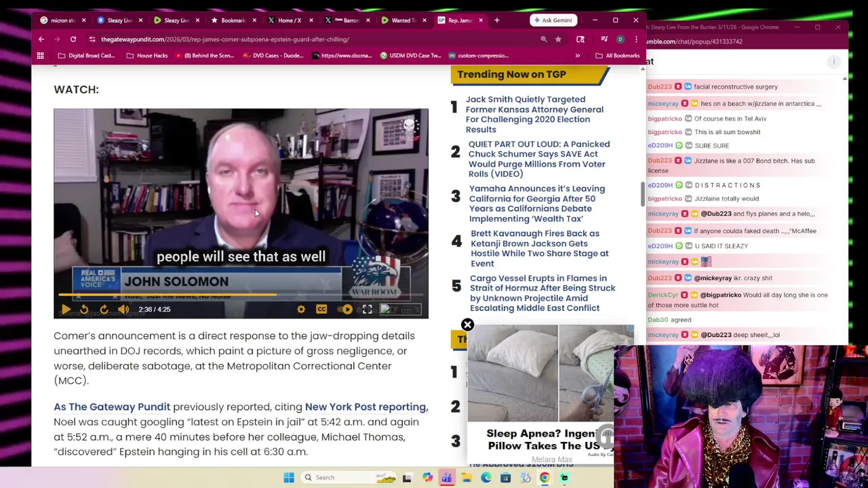This screenshot has width=868, height=488.
Task: View site information icon in address bar
Action: tap(92, 39)
